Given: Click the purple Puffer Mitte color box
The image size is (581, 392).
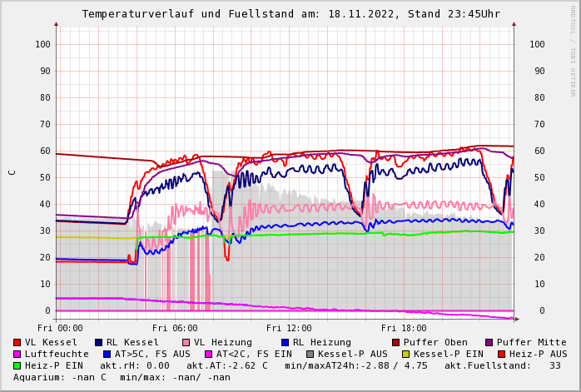Looking at the screenshot, I should tap(489, 342).
